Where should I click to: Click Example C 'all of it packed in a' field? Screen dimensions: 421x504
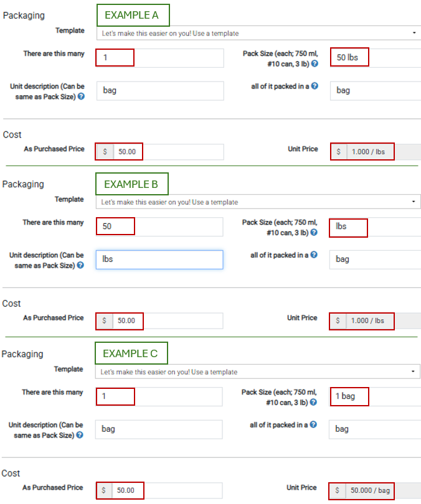pos(375,429)
